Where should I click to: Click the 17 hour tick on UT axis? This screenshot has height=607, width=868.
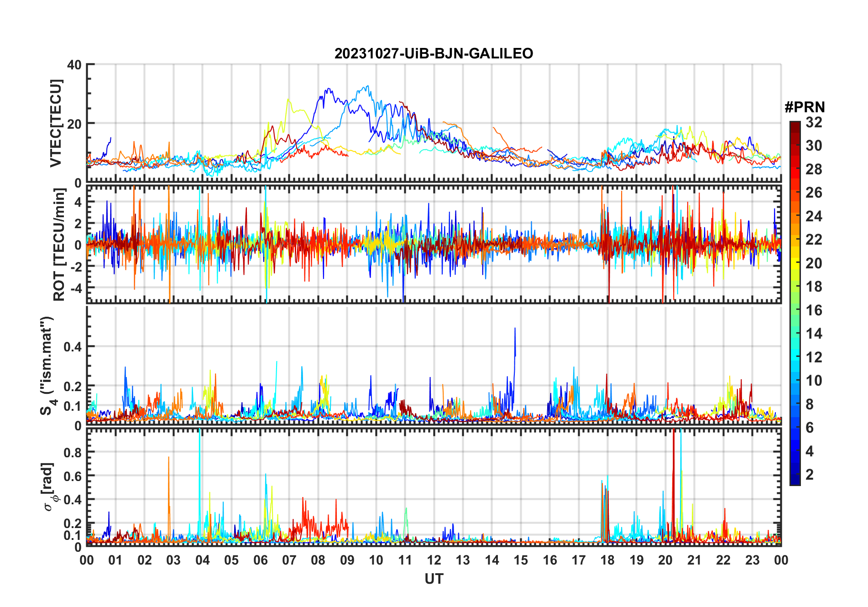(x=579, y=560)
